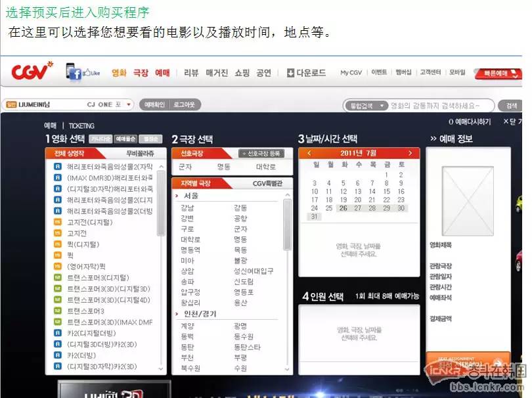Click the previous month arrow on the calendar
The image size is (532, 398).
tap(309, 153)
